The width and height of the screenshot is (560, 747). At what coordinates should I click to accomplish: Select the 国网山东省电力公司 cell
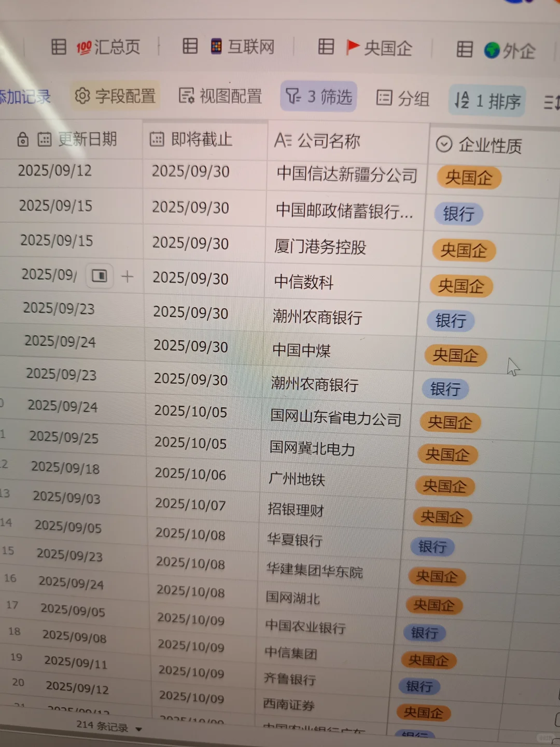335,418
